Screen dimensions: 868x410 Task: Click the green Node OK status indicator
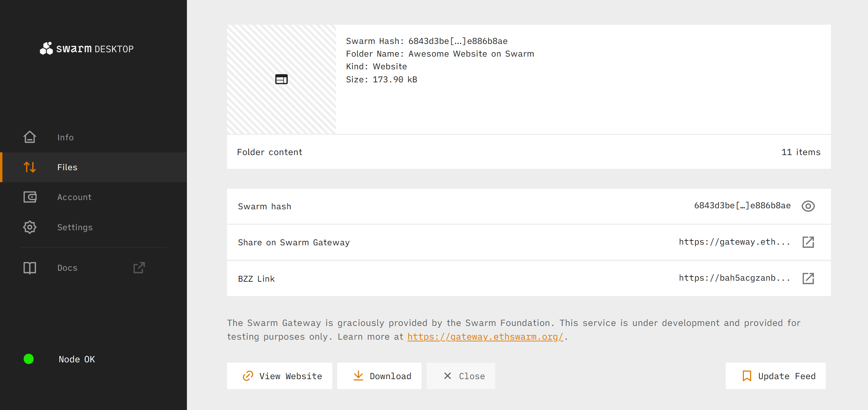[29, 359]
